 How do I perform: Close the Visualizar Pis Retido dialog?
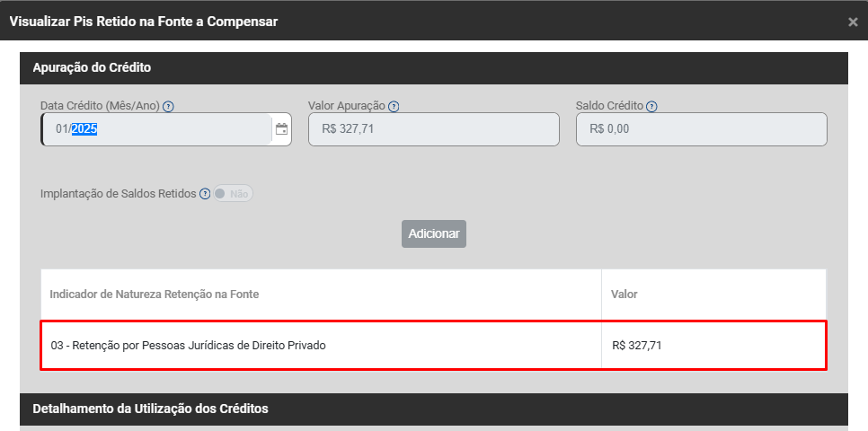[x=853, y=22]
